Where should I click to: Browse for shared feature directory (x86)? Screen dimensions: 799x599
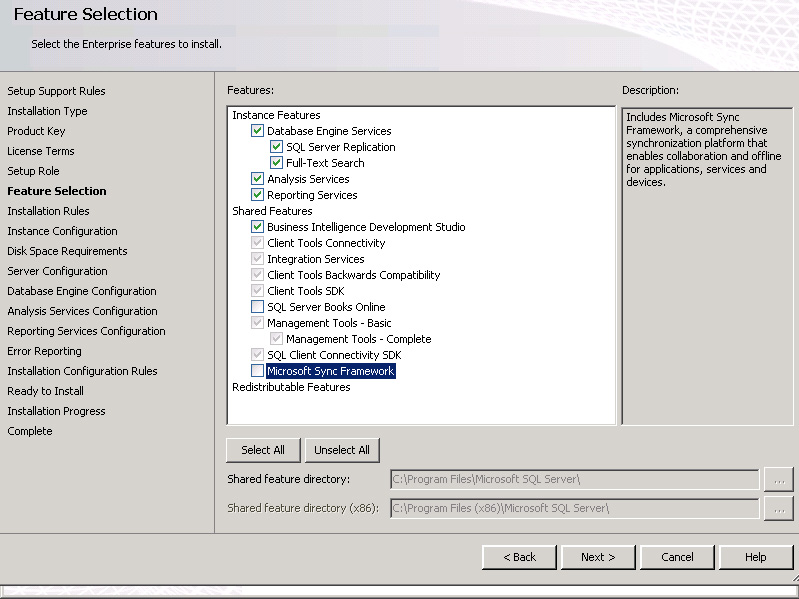point(779,508)
